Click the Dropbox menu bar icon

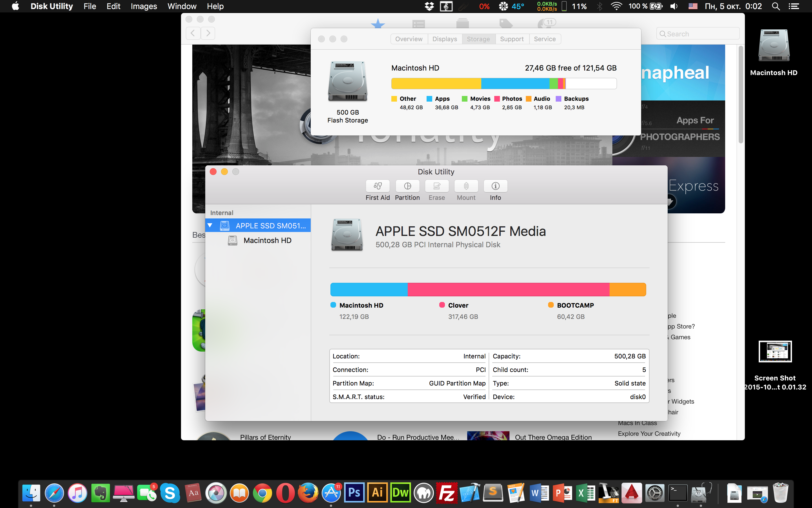pos(429,6)
